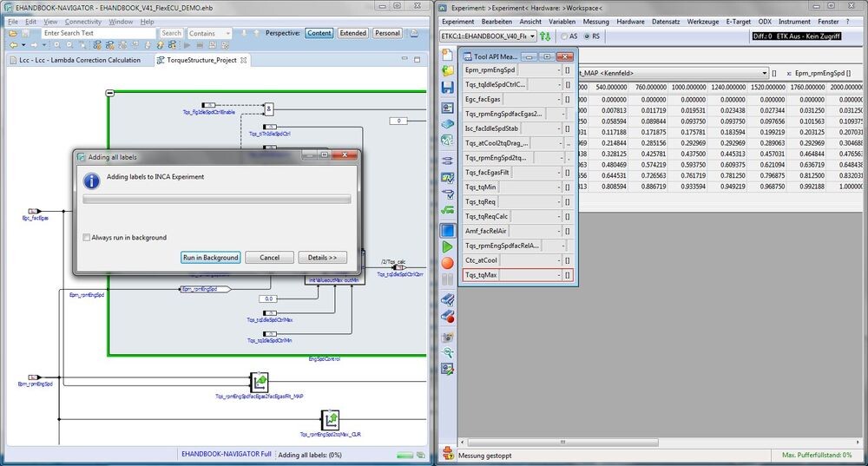Close the TorqueStructure_Project tab

click(243, 60)
